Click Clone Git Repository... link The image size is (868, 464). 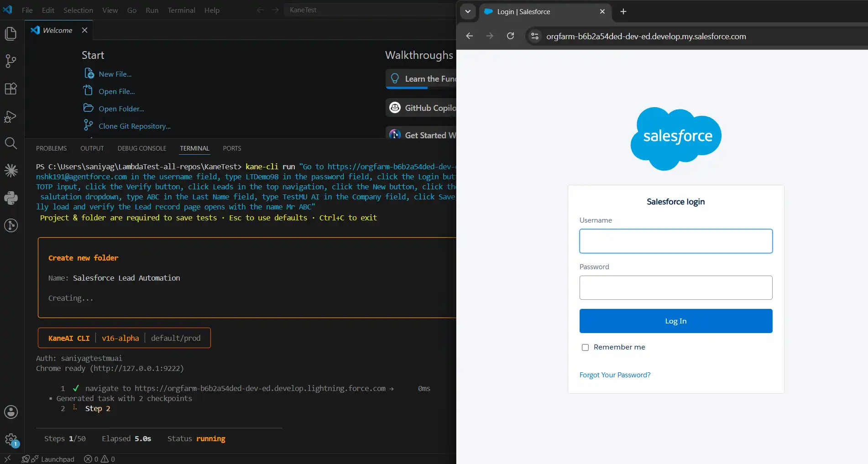(x=134, y=126)
